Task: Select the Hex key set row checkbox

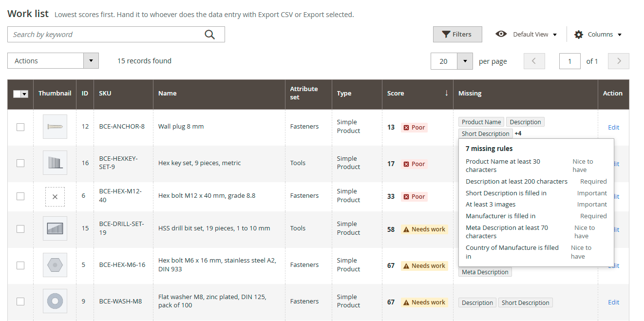Action: (20, 163)
